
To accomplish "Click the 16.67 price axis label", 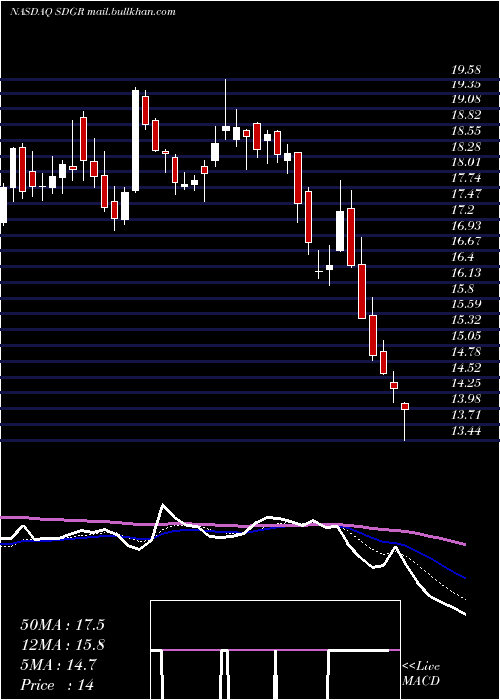I will tap(465, 242).
